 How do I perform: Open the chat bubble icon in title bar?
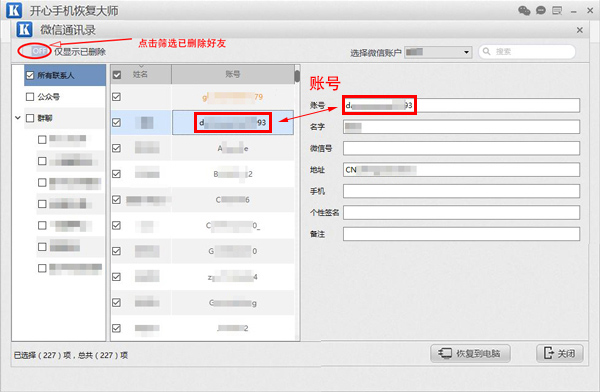[x=541, y=10]
